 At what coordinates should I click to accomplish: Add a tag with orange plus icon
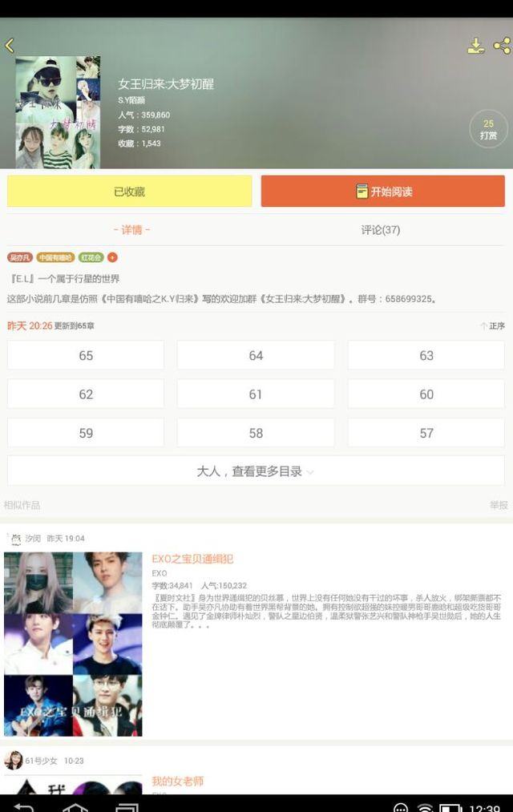pos(112,257)
